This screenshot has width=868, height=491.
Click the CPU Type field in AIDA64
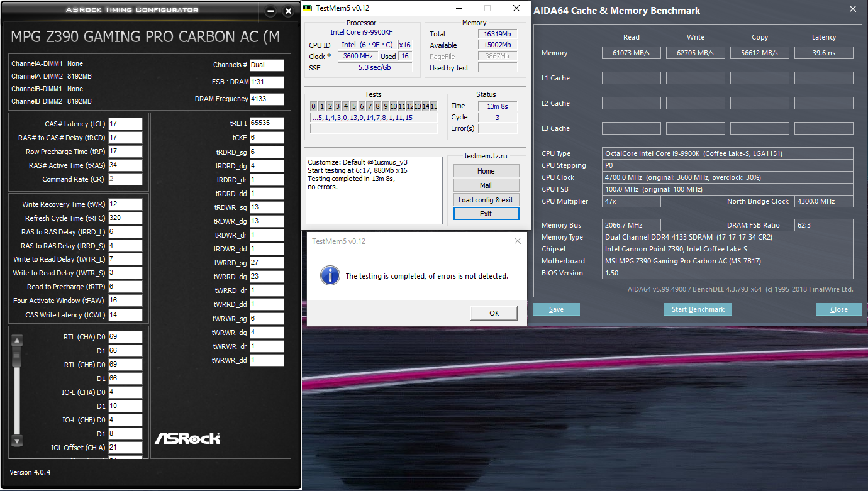(728, 153)
